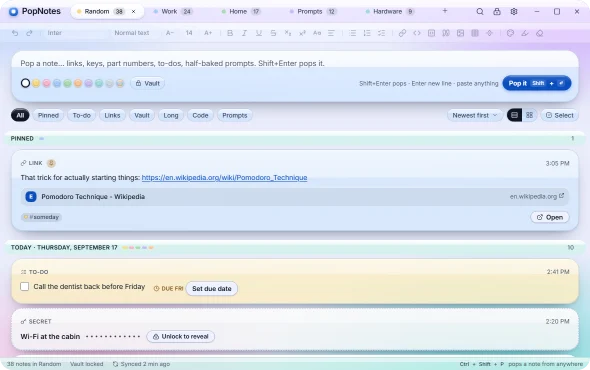Click the Pomodoro Technique - Wikipedia preview card
The image size is (590, 370).
tap(295, 196)
